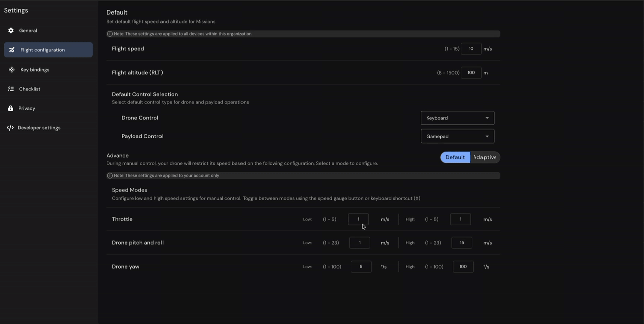Screen dimensions: 644x324
Task: Switch speed mode to Adaptive
Action: point(485,157)
